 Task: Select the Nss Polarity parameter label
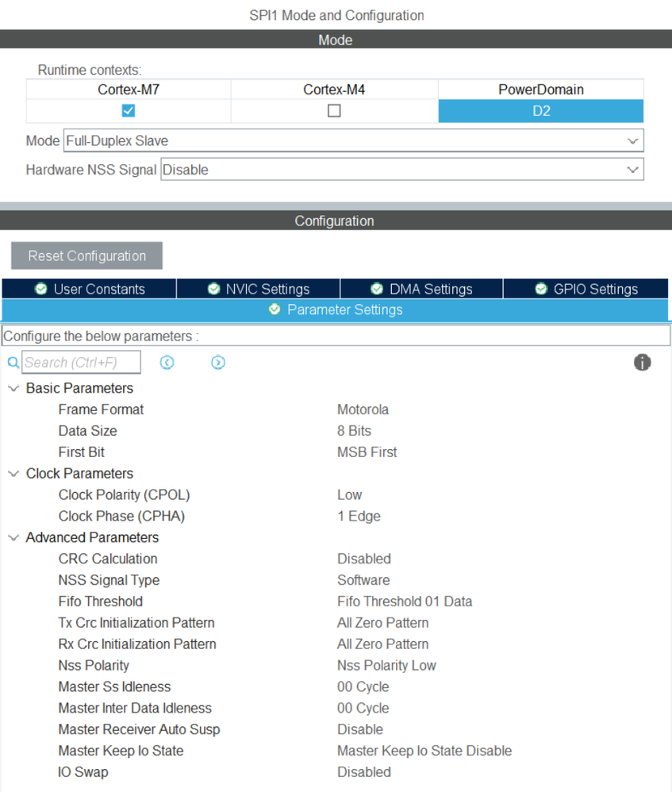tap(94, 666)
